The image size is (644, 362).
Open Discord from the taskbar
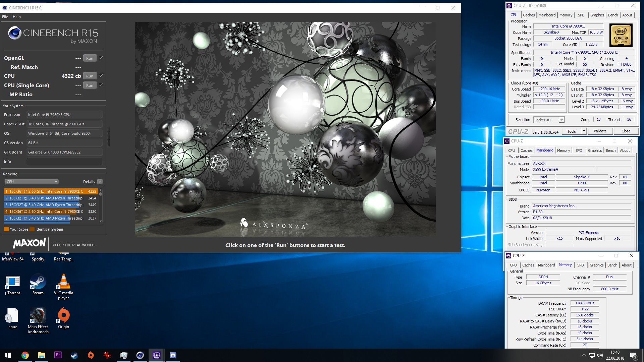[173, 355]
